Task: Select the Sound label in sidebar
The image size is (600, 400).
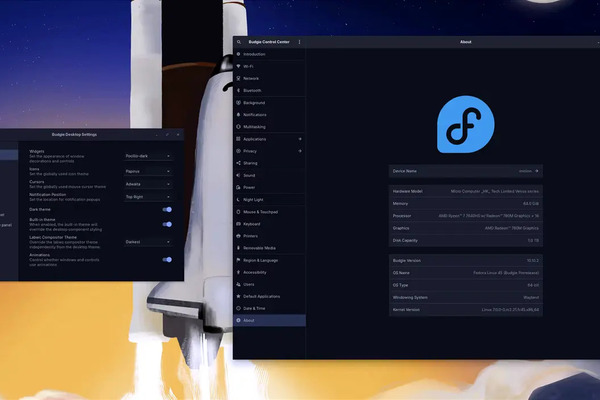Action: (249, 175)
